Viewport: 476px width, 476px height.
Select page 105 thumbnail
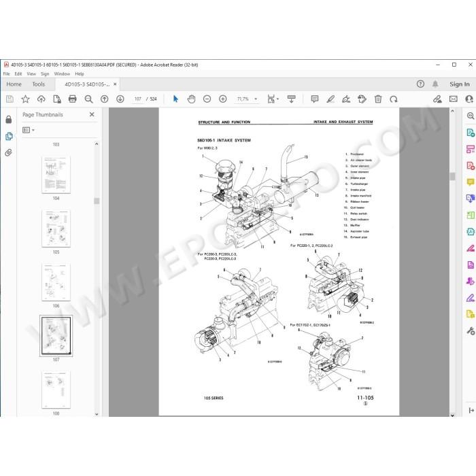[x=56, y=228]
